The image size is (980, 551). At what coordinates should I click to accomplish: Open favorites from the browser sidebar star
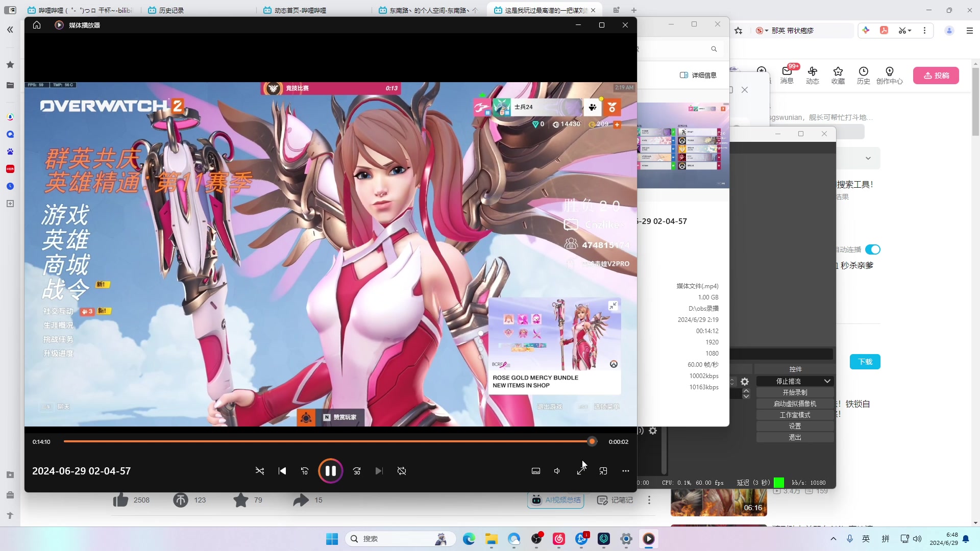10,65
